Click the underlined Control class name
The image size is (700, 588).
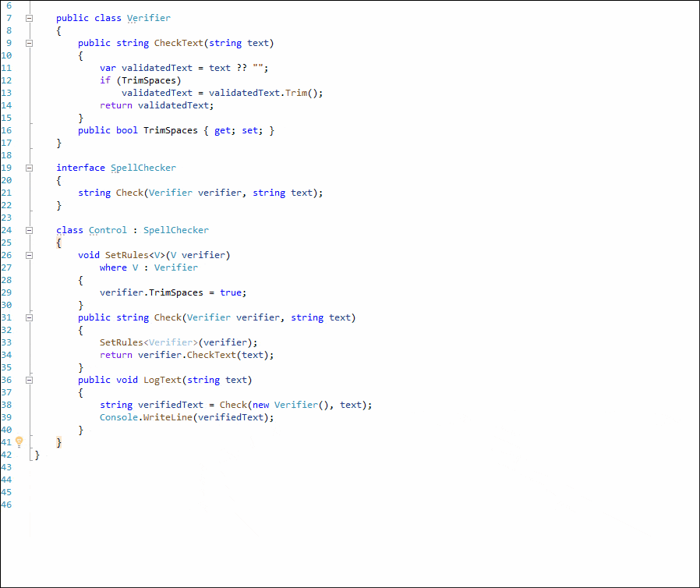(x=107, y=229)
